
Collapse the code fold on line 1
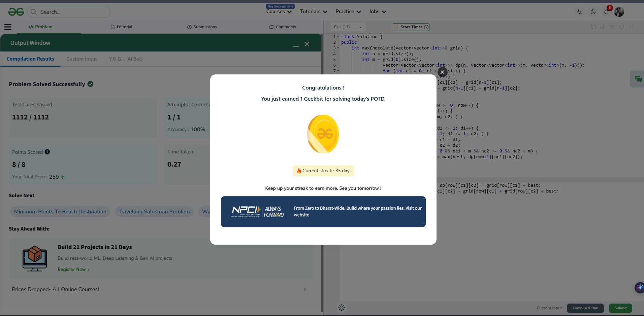pos(338,37)
